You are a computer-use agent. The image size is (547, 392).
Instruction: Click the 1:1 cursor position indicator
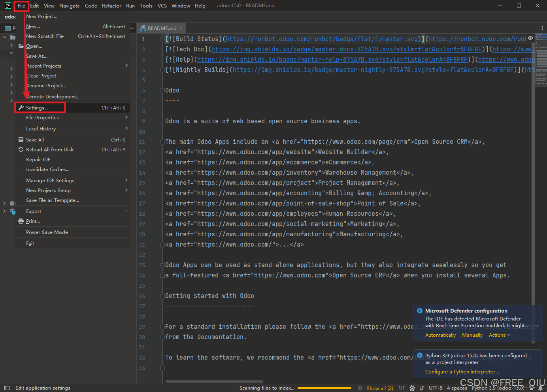pyautogui.click(x=402, y=388)
